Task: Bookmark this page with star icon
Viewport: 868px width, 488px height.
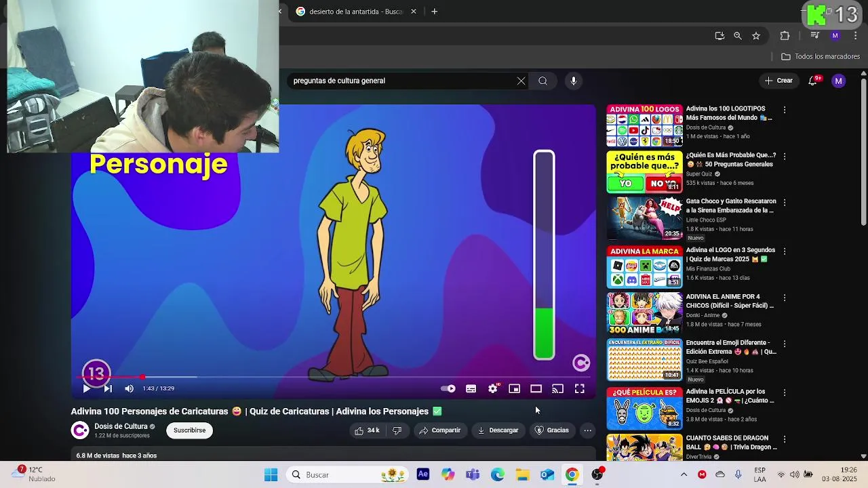Action: [x=756, y=36]
